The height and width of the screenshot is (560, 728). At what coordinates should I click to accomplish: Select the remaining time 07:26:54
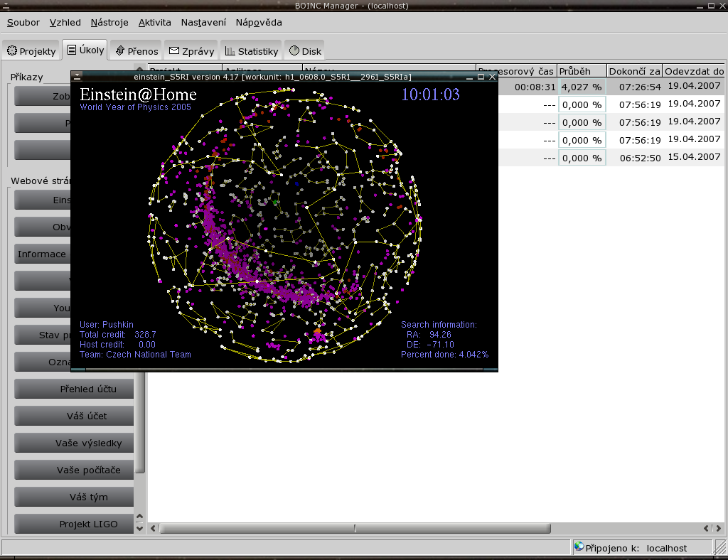[640, 87]
